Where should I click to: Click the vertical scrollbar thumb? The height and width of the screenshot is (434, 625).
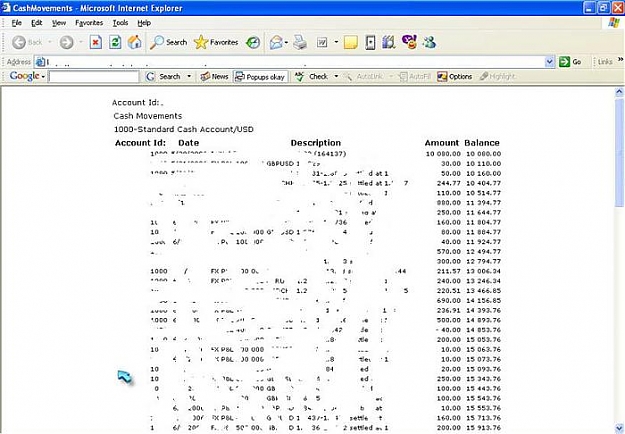pyautogui.click(x=619, y=152)
